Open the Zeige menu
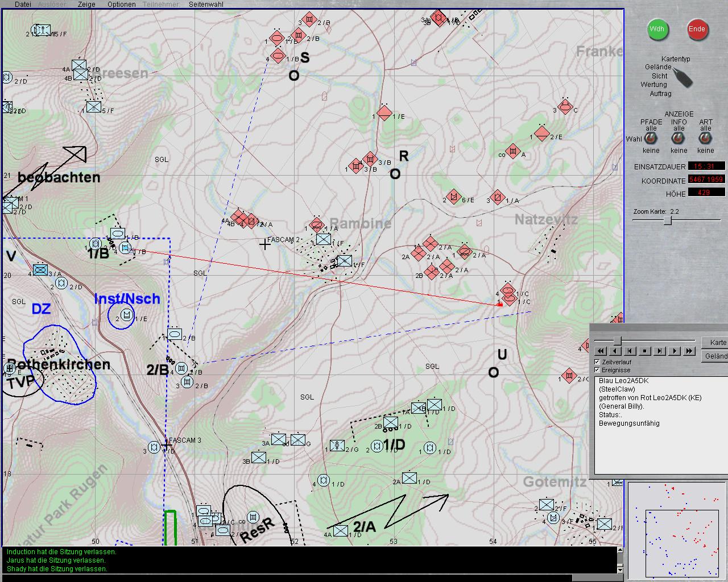 86,4
